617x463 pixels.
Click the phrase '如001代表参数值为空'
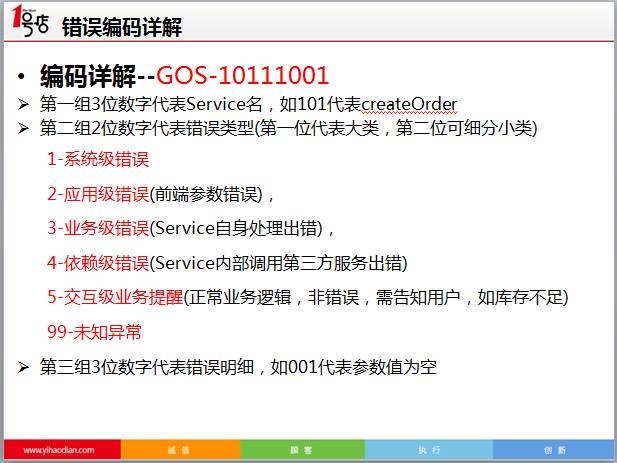(354, 367)
